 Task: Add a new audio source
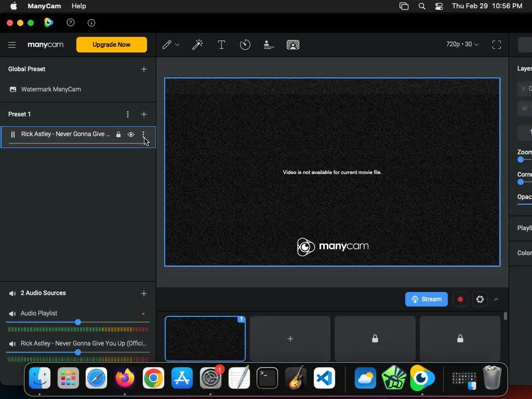144,294
